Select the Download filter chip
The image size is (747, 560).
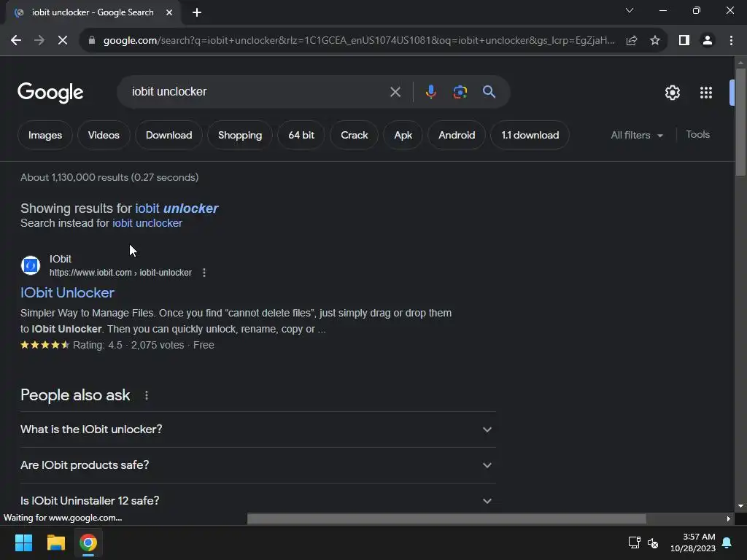[x=169, y=135]
